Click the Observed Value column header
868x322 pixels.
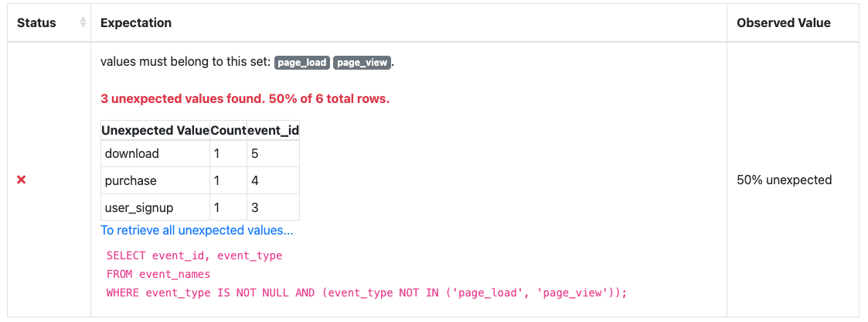[793, 22]
